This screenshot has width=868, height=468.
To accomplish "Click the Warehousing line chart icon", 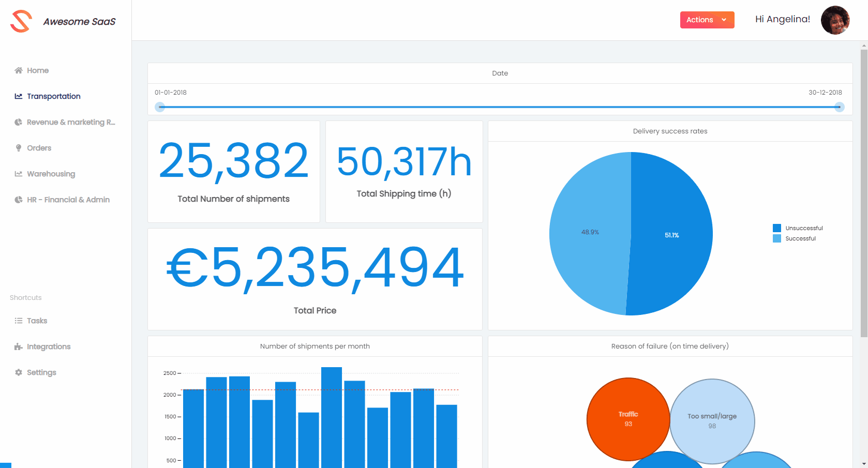I will click(x=19, y=174).
